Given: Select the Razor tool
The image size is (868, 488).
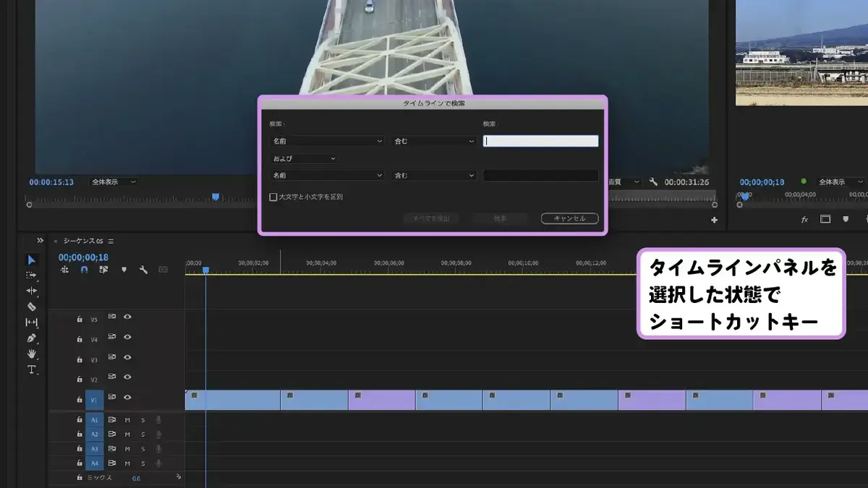Looking at the screenshot, I should (31, 307).
